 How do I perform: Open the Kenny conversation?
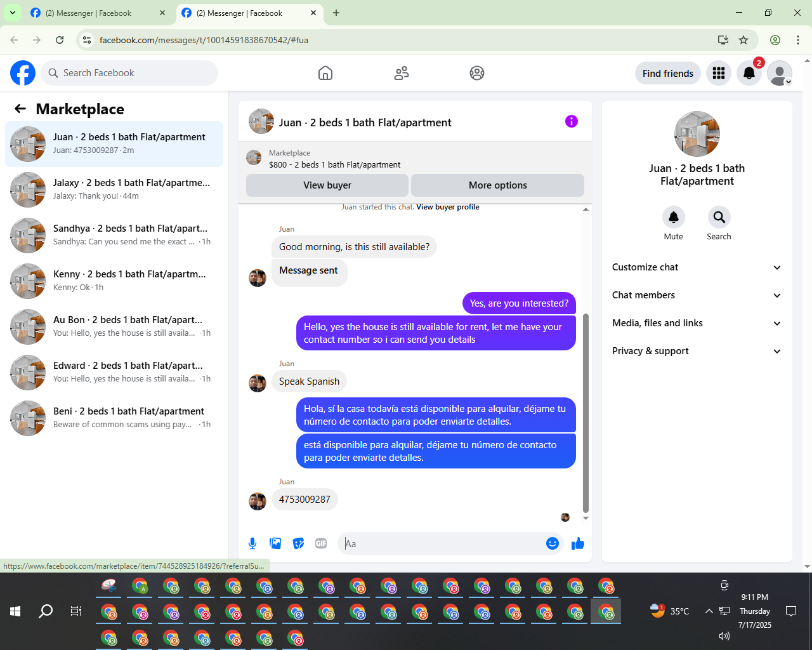point(114,281)
